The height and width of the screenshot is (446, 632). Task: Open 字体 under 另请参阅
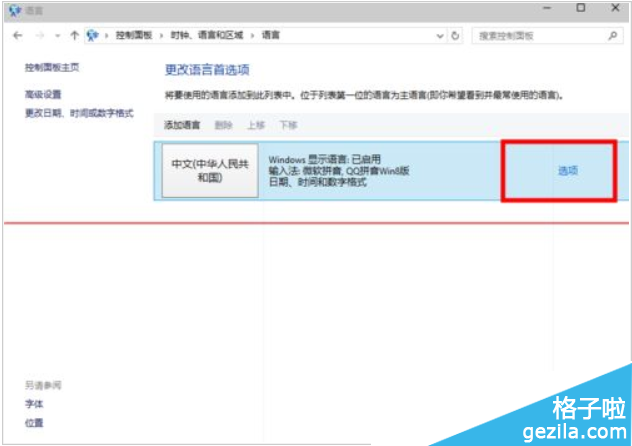[34, 404]
